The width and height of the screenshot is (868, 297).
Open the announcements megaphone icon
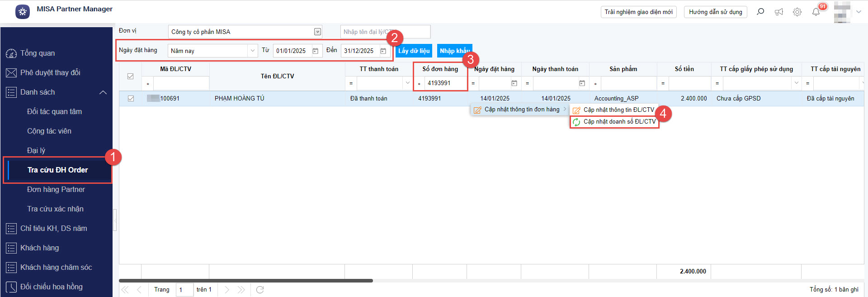[779, 12]
